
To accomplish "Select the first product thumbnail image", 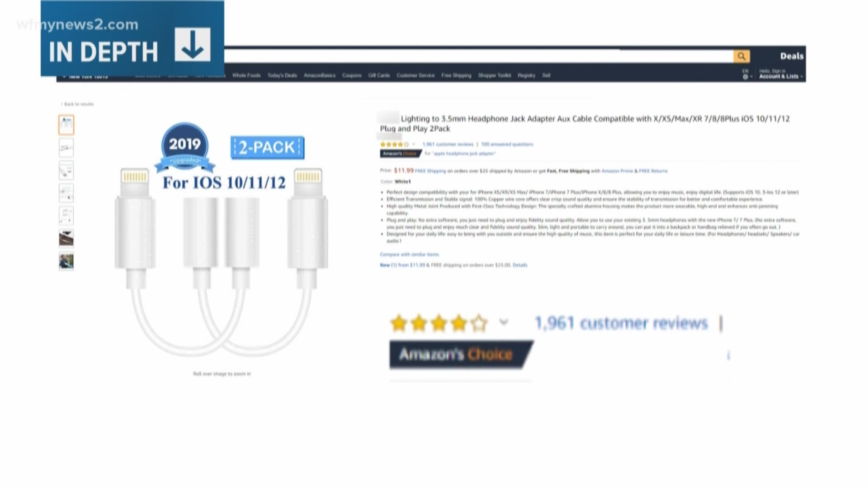I will point(66,125).
